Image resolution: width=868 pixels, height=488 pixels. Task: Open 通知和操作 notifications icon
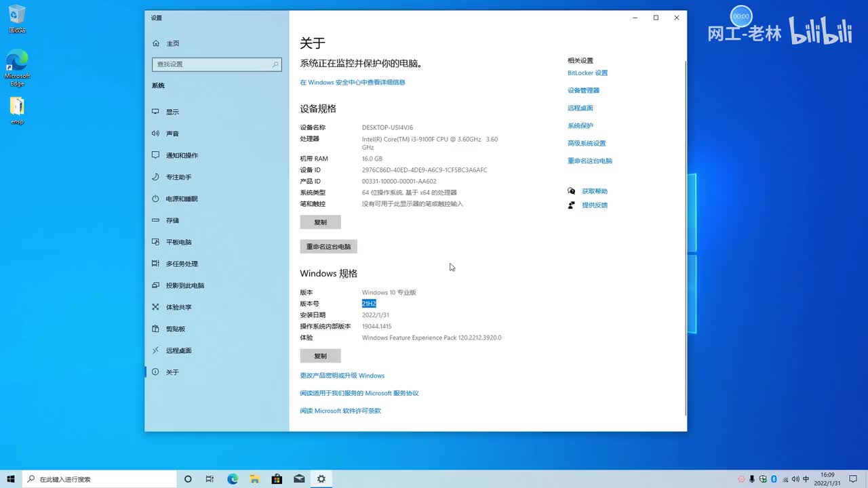155,155
